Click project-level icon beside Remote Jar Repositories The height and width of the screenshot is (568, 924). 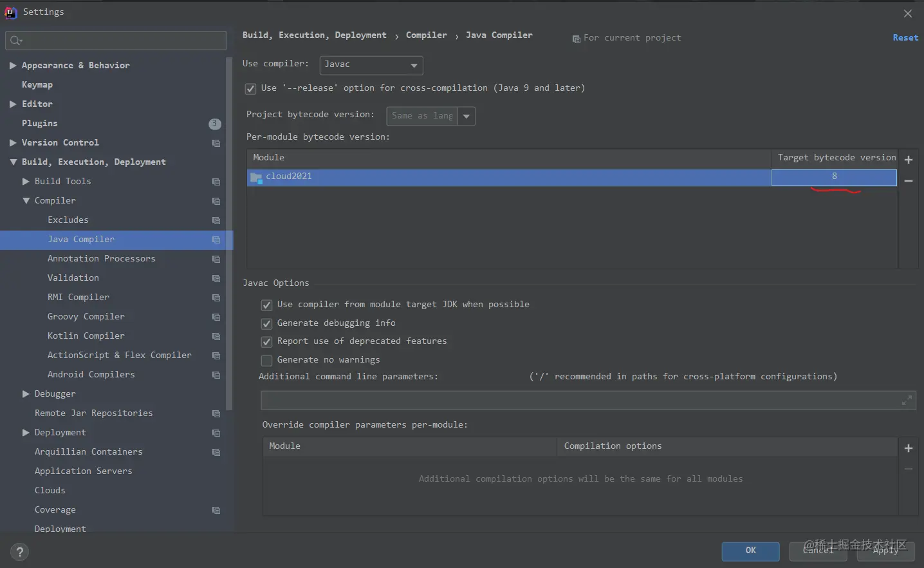click(x=216, y=413)
